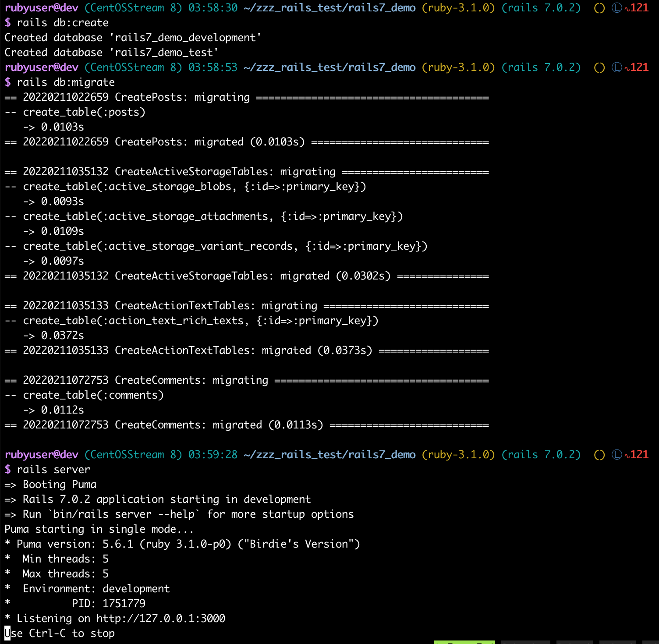659x644 pixels.
Task: Click '(ruby-3.1.0)' on the 03:58:53 prompt
Action: pos(458,67)
